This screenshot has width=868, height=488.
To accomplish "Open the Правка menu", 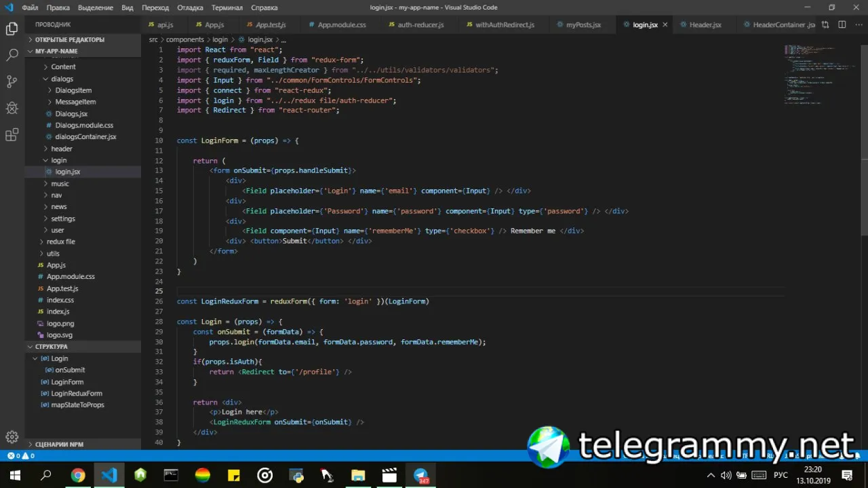I will tap(58, 7).
